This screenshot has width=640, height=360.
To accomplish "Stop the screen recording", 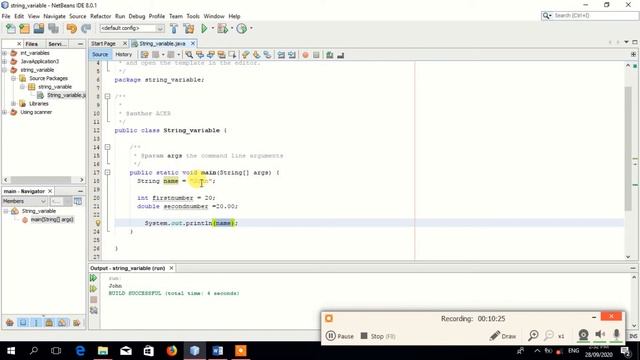I will (378, 336).
